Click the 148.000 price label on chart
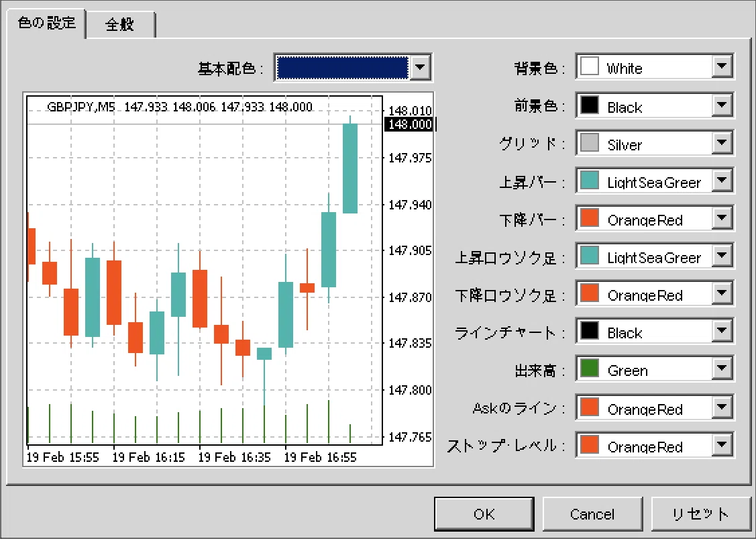Screen dimensions: 756x539 click(409, 124)
